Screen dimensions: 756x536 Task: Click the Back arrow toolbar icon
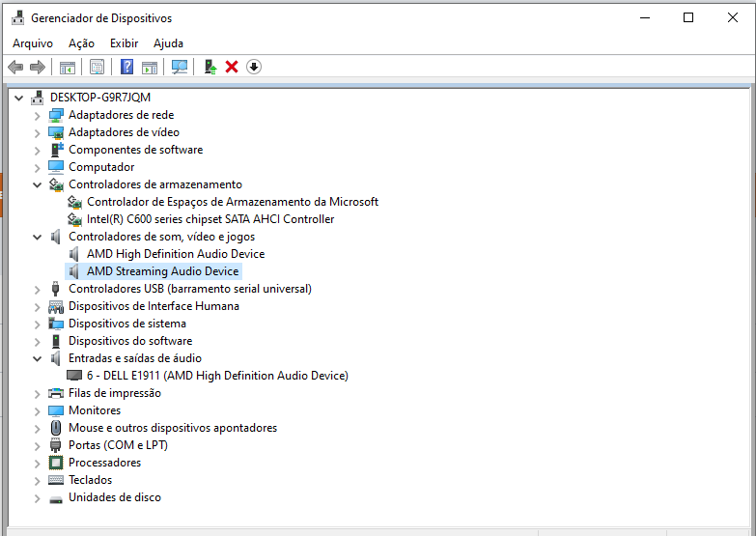point(15,67)
